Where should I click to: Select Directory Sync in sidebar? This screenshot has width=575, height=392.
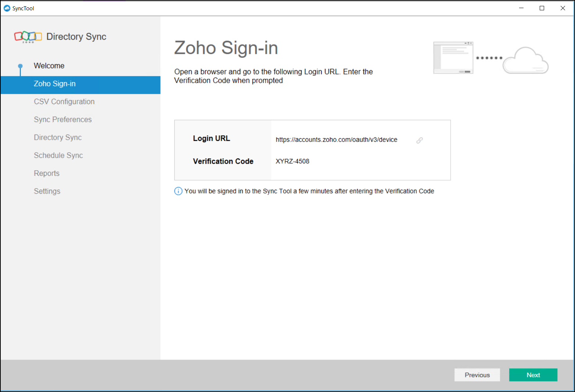pyautogui.click(x=58, y=138)
